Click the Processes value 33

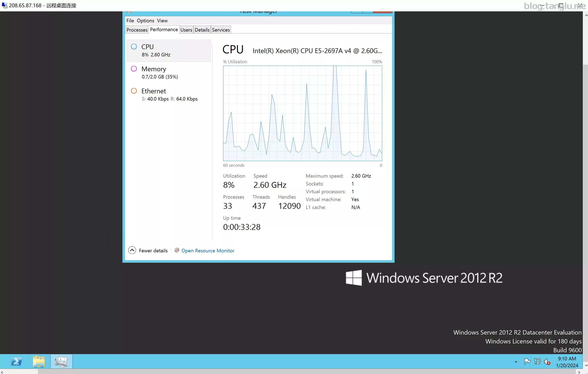click(x=227, y=206)
